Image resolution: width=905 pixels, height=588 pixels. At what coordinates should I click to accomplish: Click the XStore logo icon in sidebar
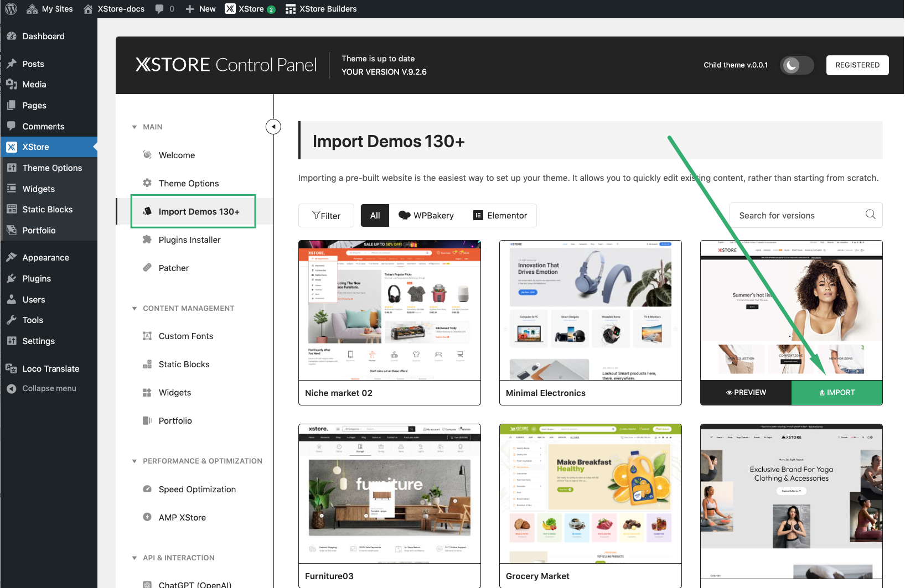click(x=12, y=147)
